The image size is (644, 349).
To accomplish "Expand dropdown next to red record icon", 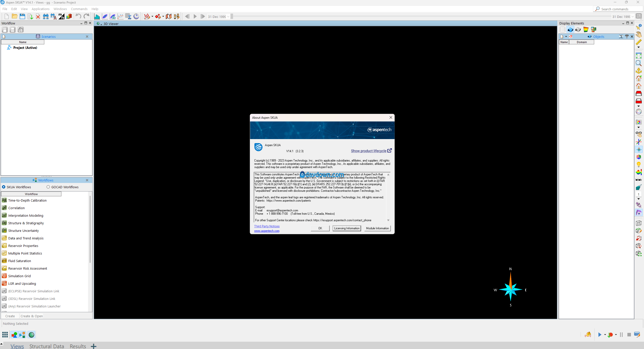I will (616, 335).
